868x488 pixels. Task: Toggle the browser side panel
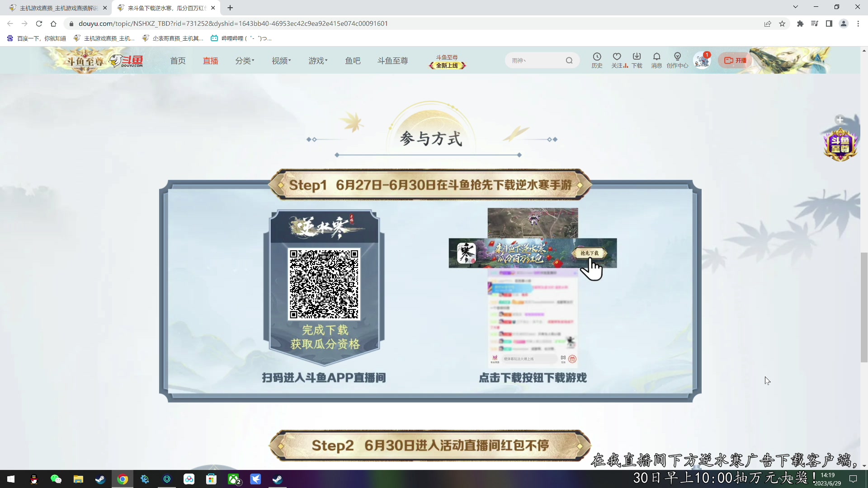(x=829, y=23)
